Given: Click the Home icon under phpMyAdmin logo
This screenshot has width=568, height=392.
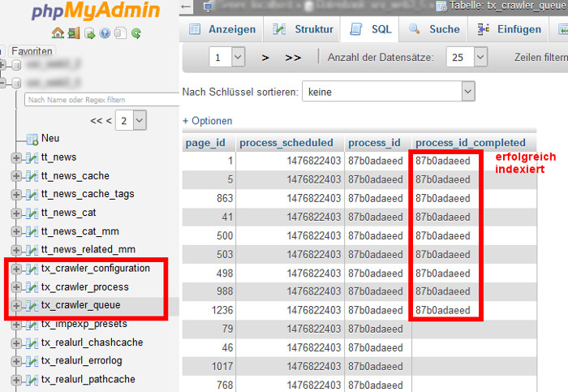Looking at the screenshot, I should point(58,33).
